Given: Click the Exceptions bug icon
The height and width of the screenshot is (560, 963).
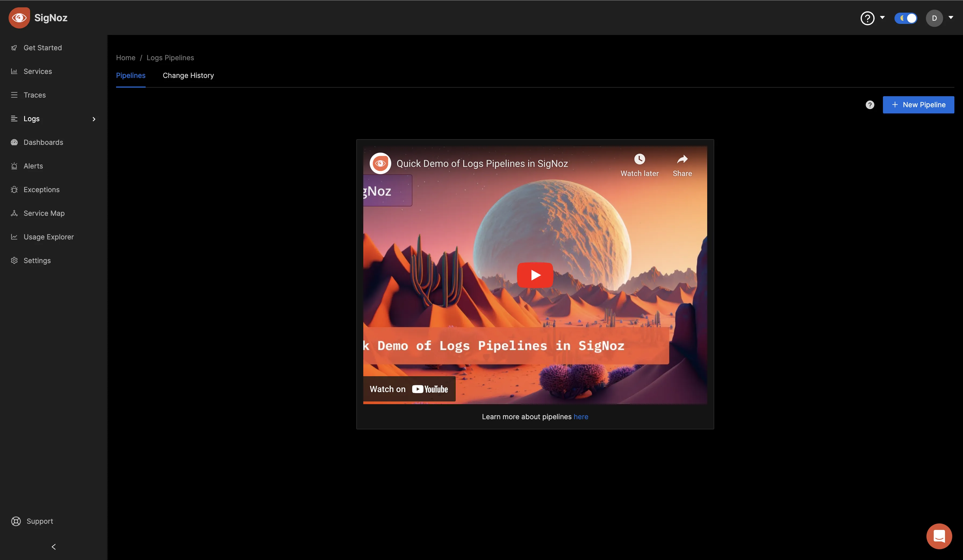Looking at the screenshot, I should tap(14, 190).
